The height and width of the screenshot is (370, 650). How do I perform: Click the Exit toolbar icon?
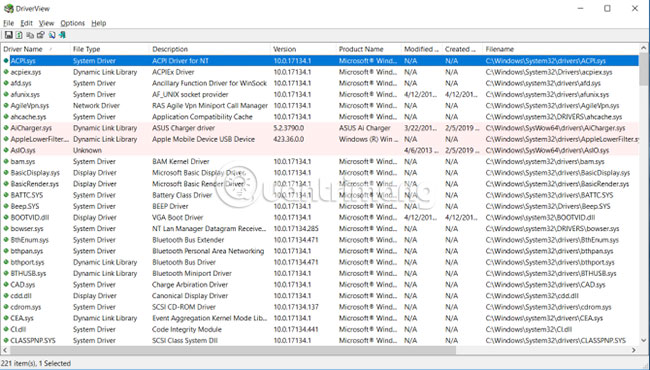point(63,35)
